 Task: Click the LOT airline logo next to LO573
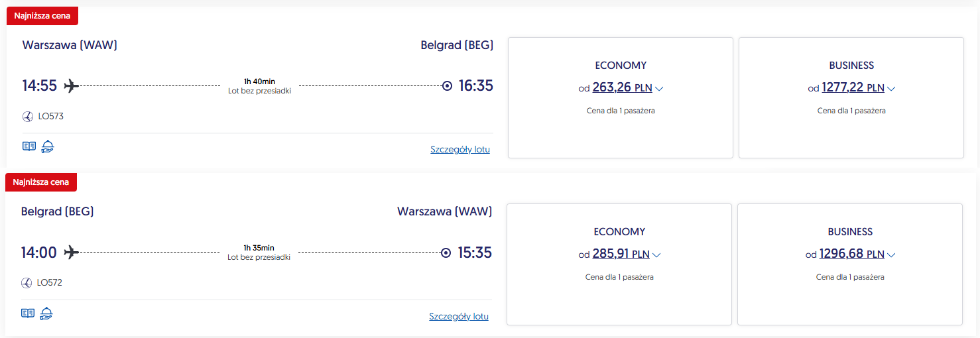click(28, 117)
